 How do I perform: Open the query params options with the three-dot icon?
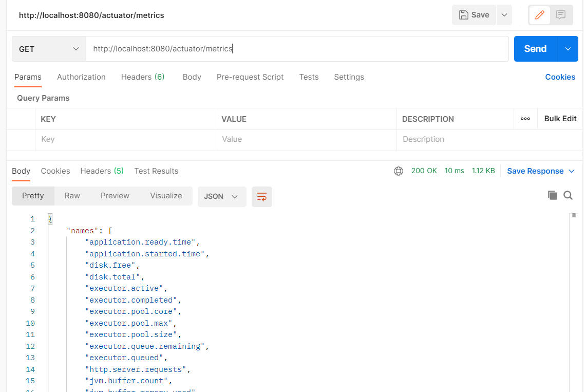[525, 119]
